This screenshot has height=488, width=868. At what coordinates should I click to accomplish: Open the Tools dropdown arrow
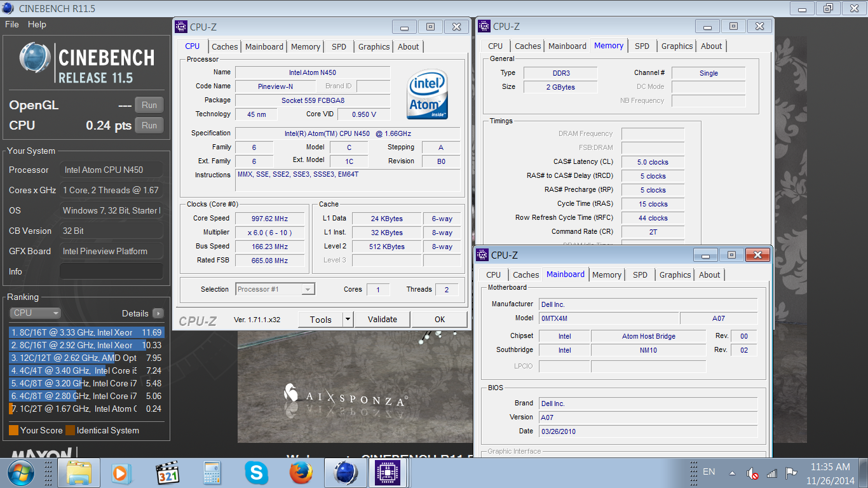point(348,319)
